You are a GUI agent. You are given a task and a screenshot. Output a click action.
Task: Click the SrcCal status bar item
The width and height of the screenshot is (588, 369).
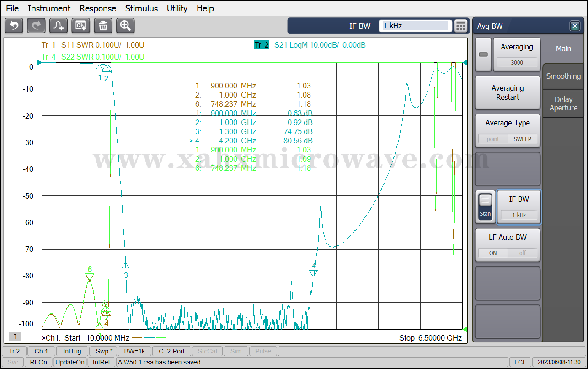207,351
